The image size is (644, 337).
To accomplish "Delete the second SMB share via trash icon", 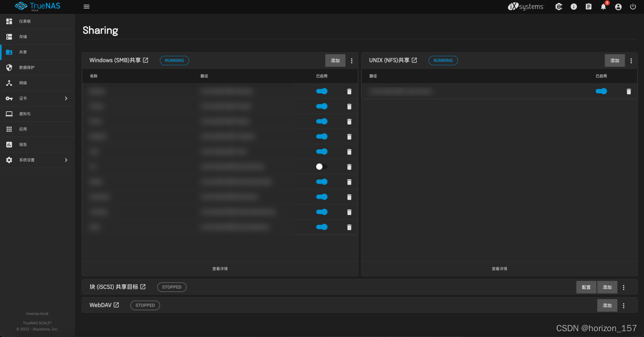I will [x=349, y=106].
